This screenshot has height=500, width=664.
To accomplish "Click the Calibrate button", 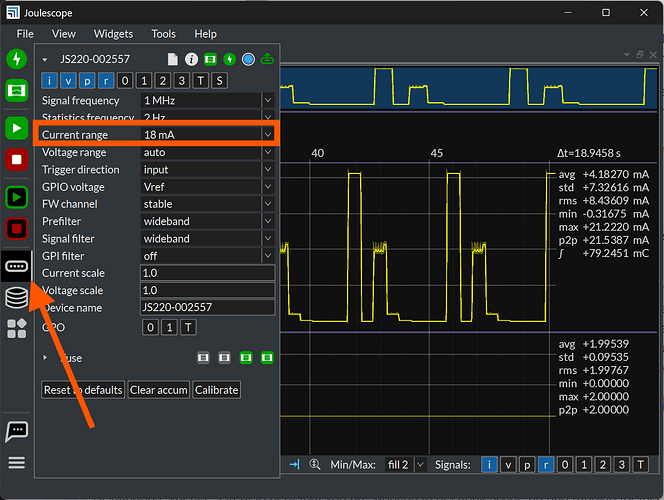I will point(216,390).
